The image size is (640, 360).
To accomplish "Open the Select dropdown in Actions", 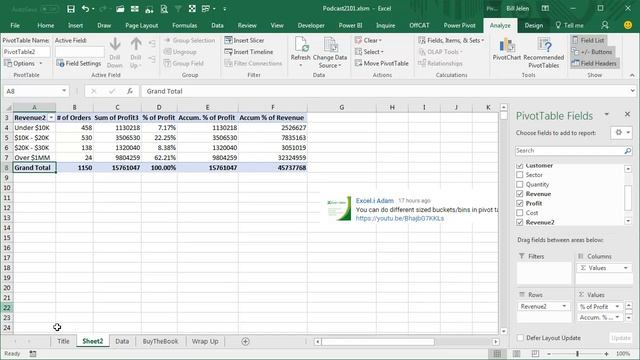I will (x=369, y=52).
